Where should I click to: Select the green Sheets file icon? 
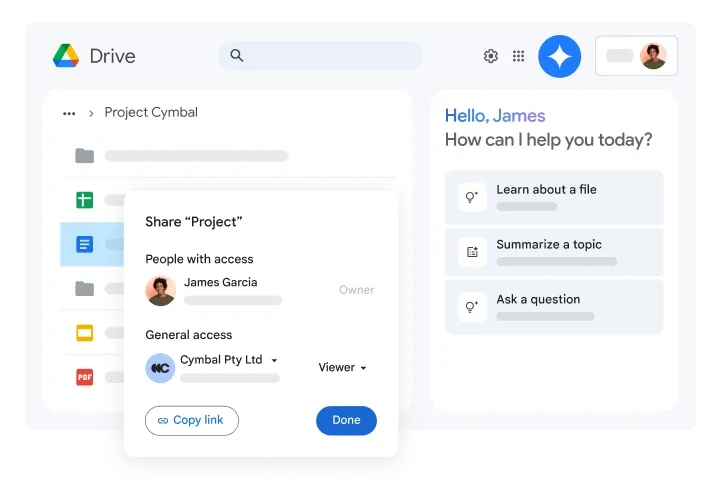pos(84,200)
